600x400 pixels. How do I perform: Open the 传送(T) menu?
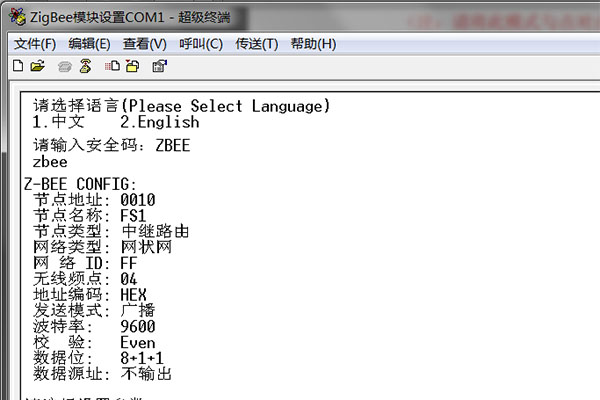[255, 44]
